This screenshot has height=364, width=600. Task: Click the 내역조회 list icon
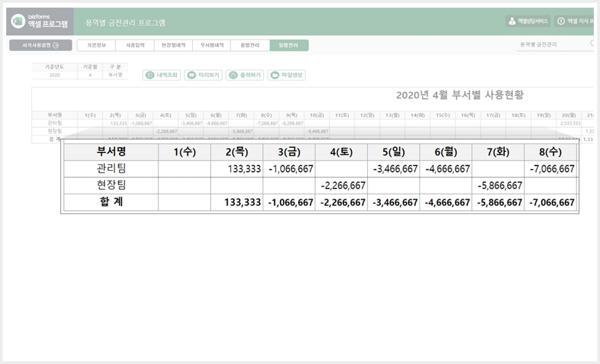(x=151, y=75)
